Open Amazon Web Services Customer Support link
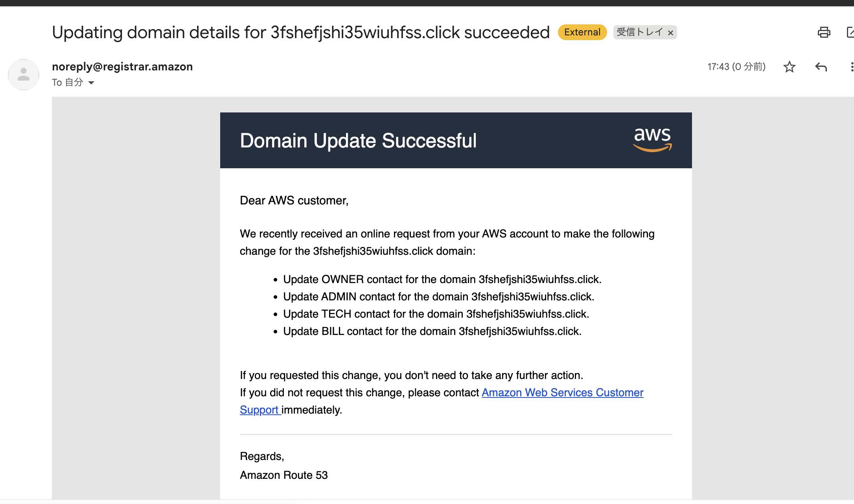The width and height of the screenshot is (854, 504). coord(562,392)
